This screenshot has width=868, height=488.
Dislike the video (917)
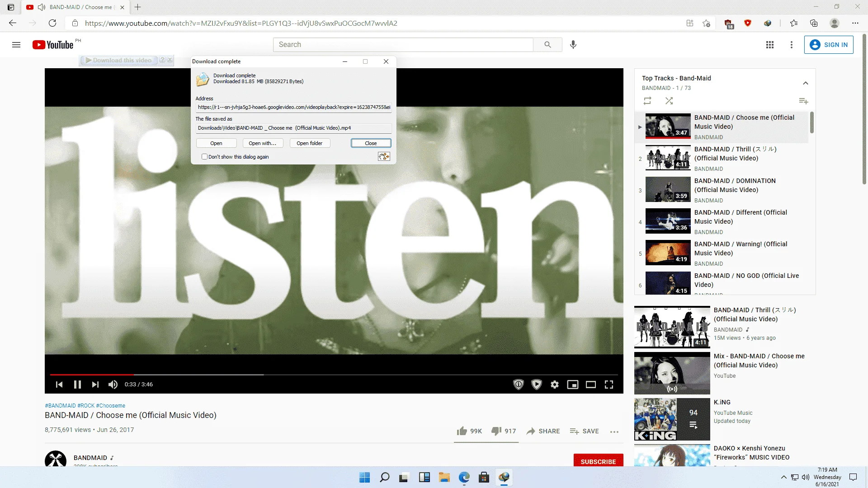click(x=504, y=431)
